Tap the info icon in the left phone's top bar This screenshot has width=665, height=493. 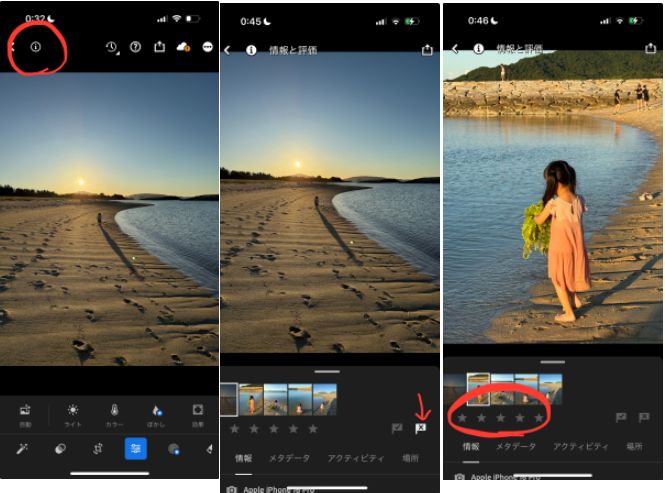point(36,47)
